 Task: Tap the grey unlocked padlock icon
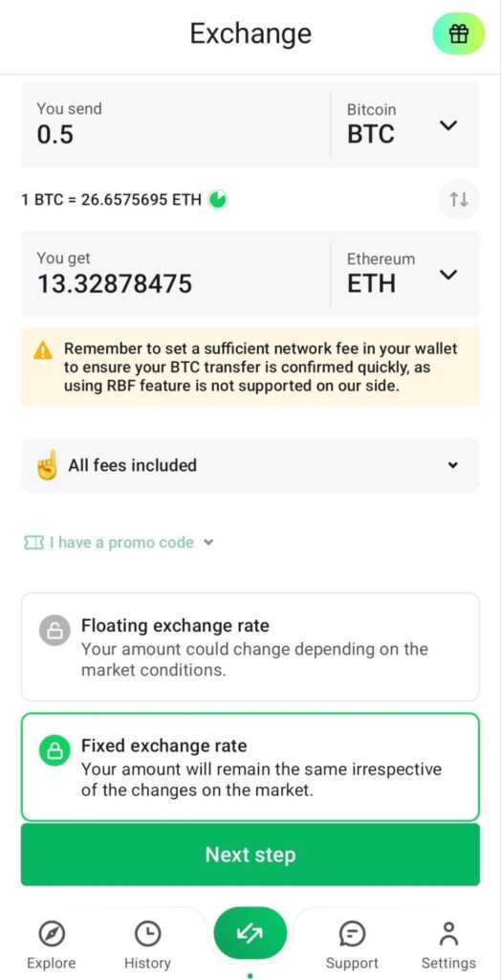pyautogui.click(x=54, y=630)
